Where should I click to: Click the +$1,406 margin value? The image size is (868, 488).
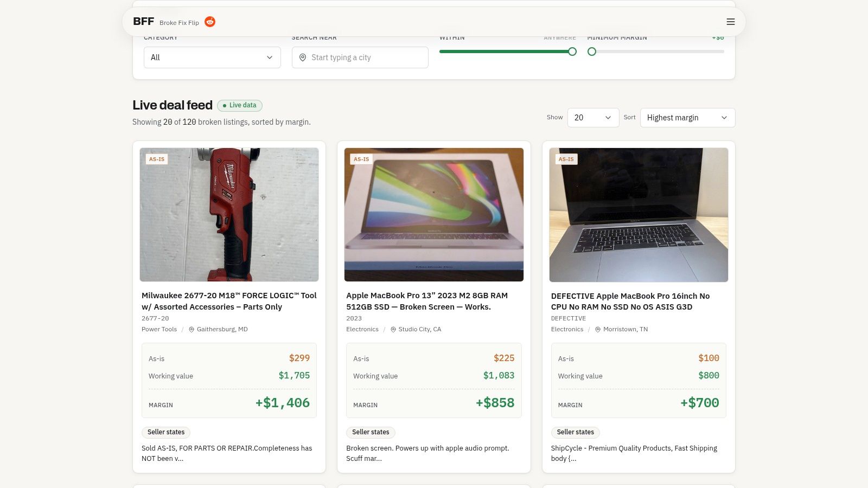tap(283, 403)
